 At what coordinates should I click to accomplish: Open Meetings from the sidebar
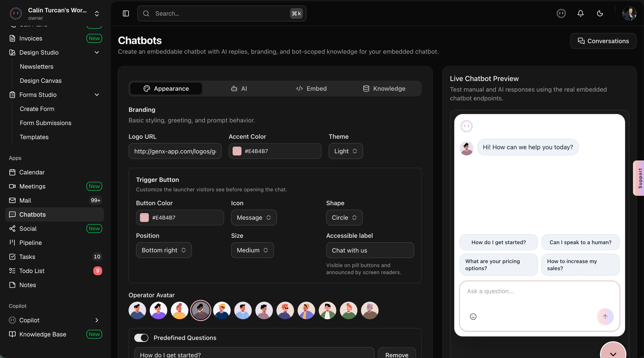coord(55,186)
